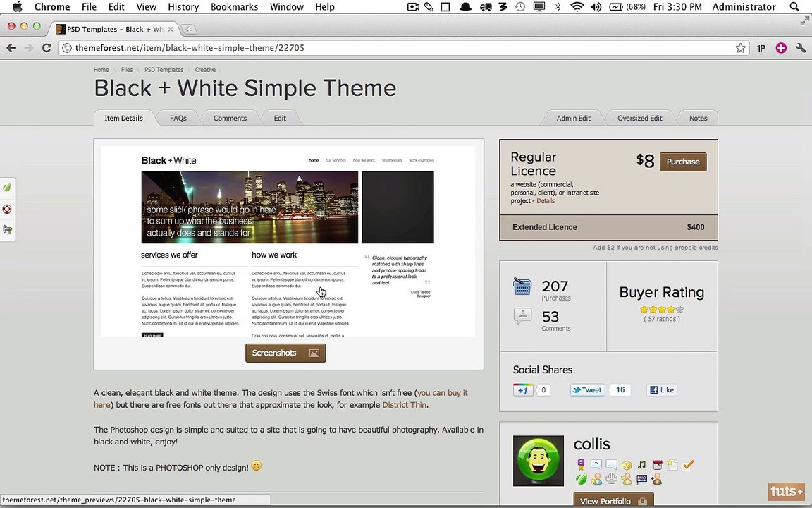Click the Google +1 button
Image resolution: width=812 pixels, height=508 pixels.
tap(523, 389)
